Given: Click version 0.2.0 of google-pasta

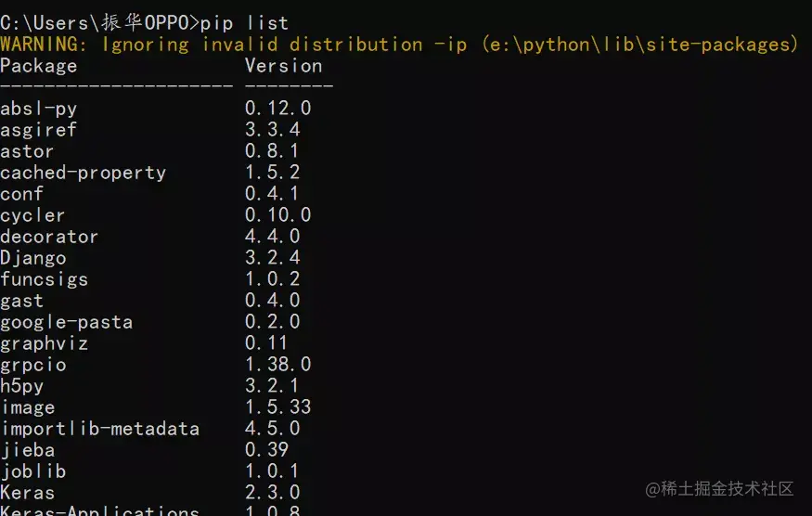Looking at the screenshot, I should (273, 322).
